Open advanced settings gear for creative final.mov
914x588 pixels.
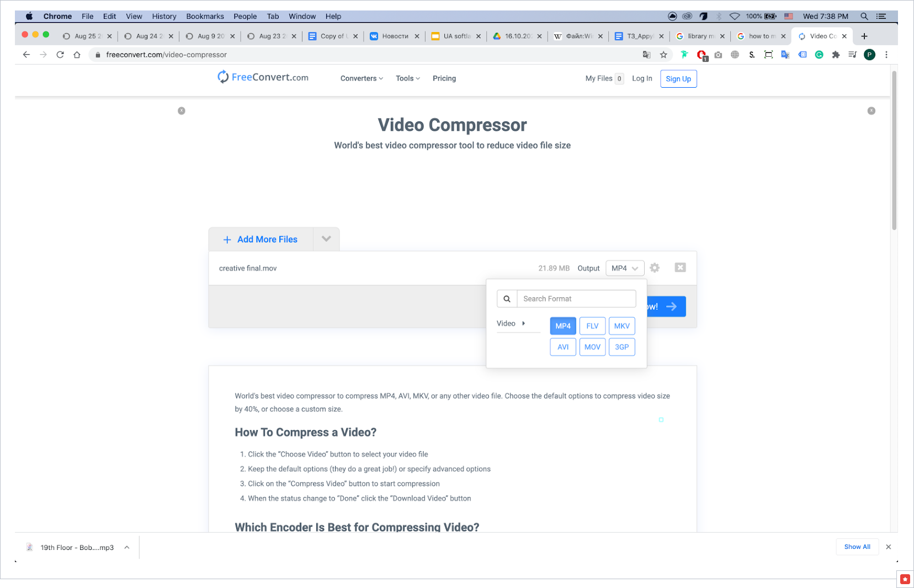[x=655, y=268]
